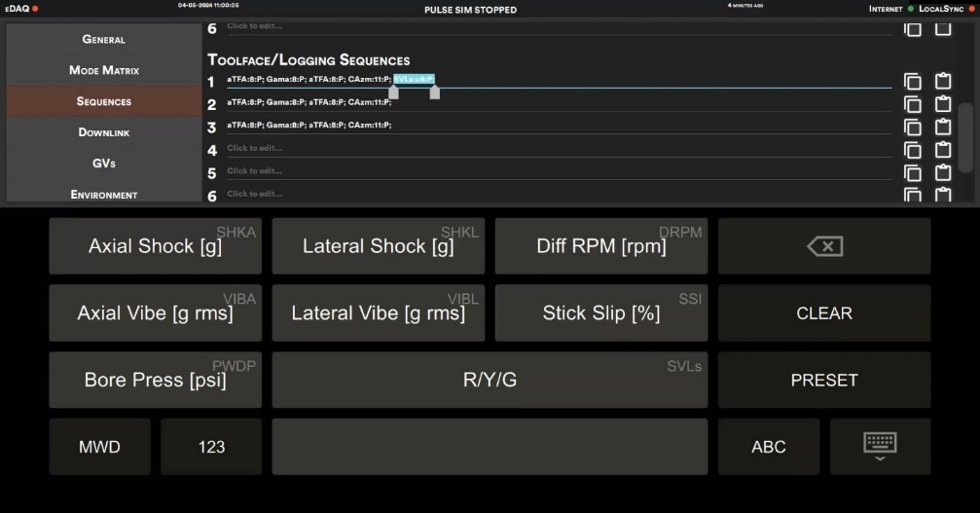This screenshot has height=513, width=980.
Task: Click the right text selection handle
Action: click(434, 92)
